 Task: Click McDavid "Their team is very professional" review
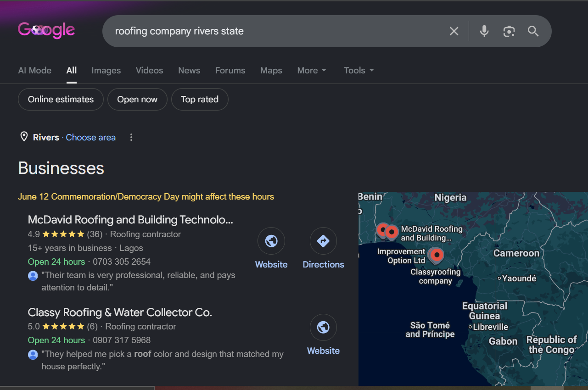point(138,281)
